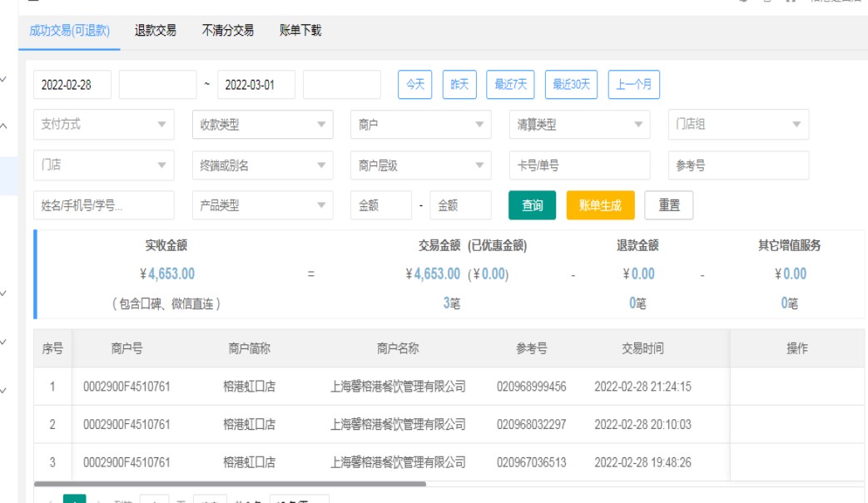The width and height of the screenshot is (868, 503).
Task: Pick the 最近30天 date range button
Action: pyautogui.click(x=572, y=85)
